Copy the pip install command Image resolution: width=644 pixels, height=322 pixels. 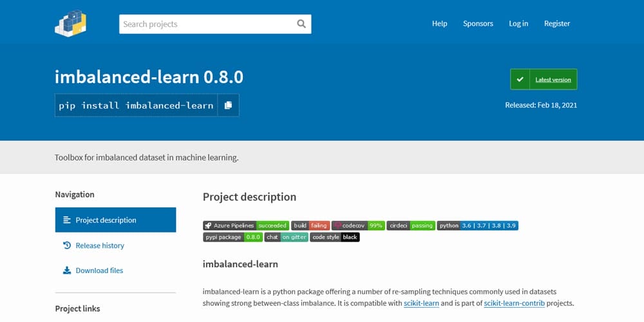coord(229,105)
